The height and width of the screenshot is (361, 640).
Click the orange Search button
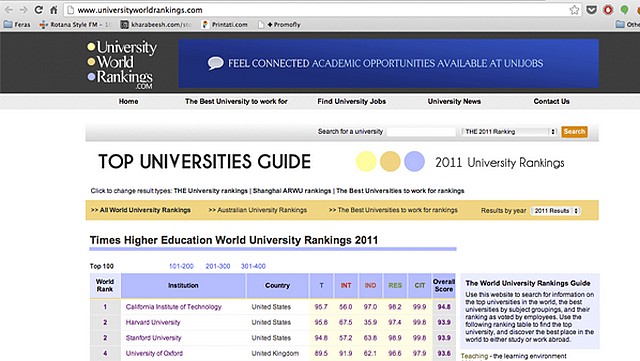pyautogui.click(x=574, y=131)
